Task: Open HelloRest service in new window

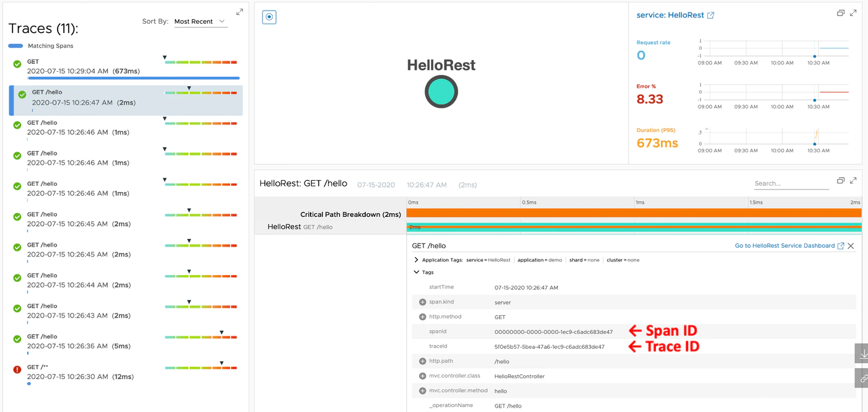Action: [711, 15]
